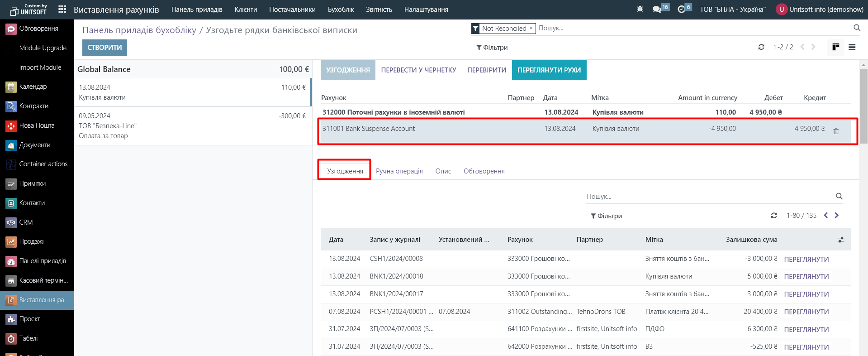Click the debug bug icon in top bar
The image size is (868, 356).
(640, 9)
